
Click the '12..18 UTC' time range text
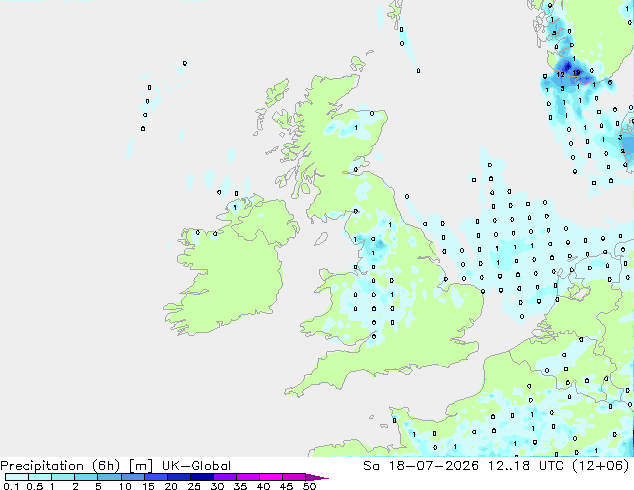point(526,466)
